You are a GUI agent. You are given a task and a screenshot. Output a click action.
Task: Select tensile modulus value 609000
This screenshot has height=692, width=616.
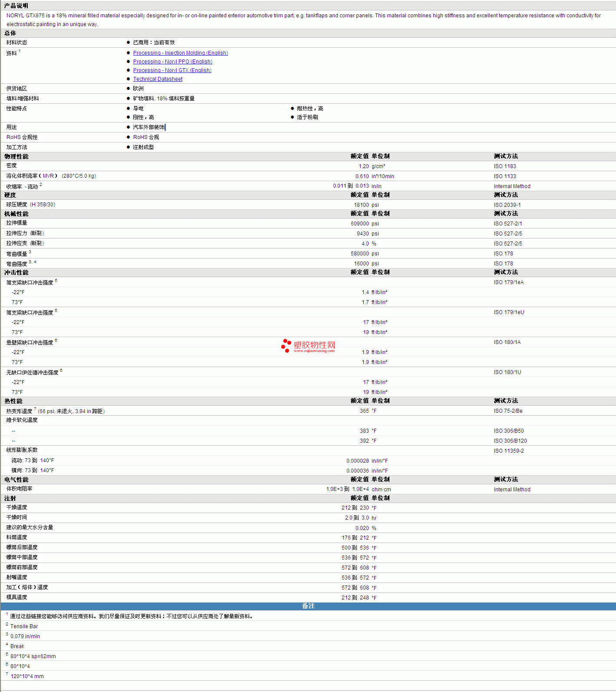(x=360, y=224)
